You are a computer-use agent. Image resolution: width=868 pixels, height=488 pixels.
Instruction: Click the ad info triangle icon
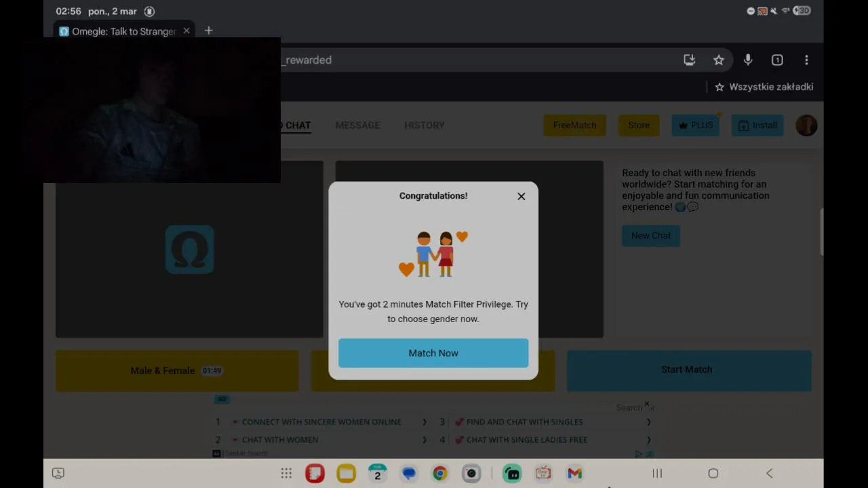pos(639,454)
